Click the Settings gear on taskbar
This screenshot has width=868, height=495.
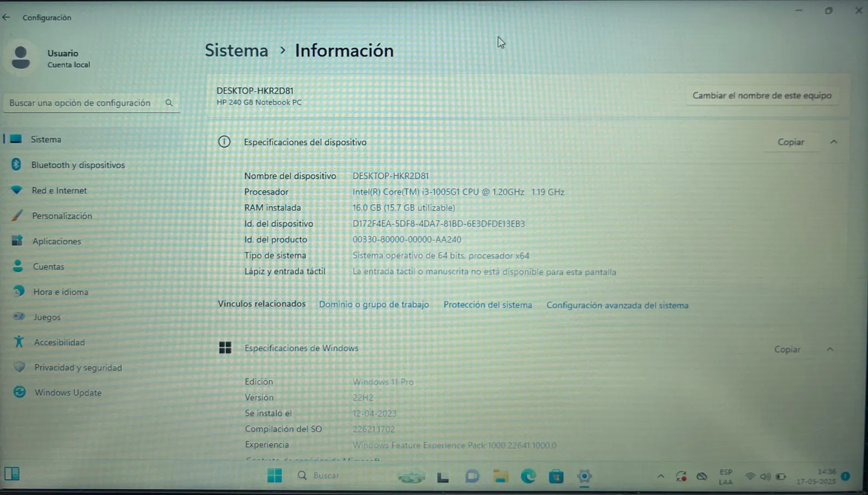584,477
